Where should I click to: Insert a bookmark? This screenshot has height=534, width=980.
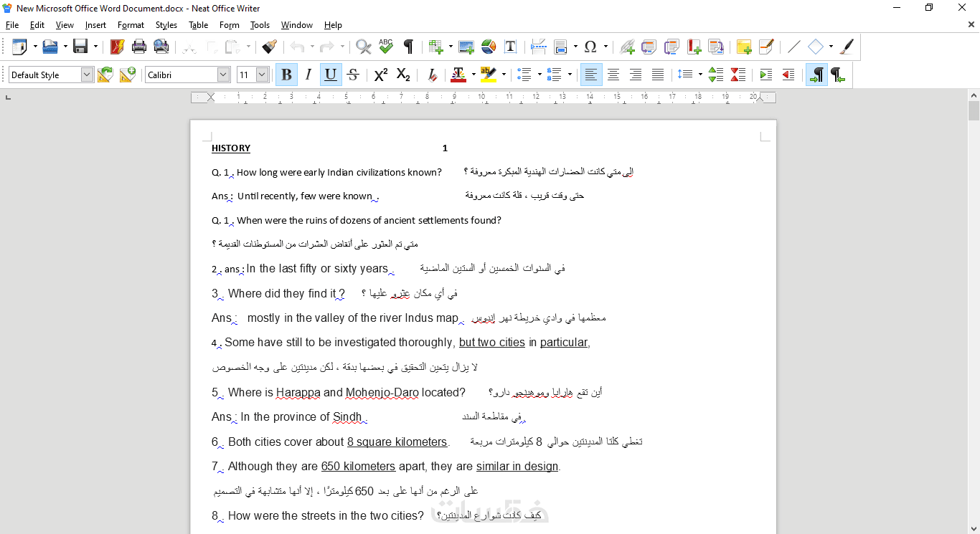694,47
